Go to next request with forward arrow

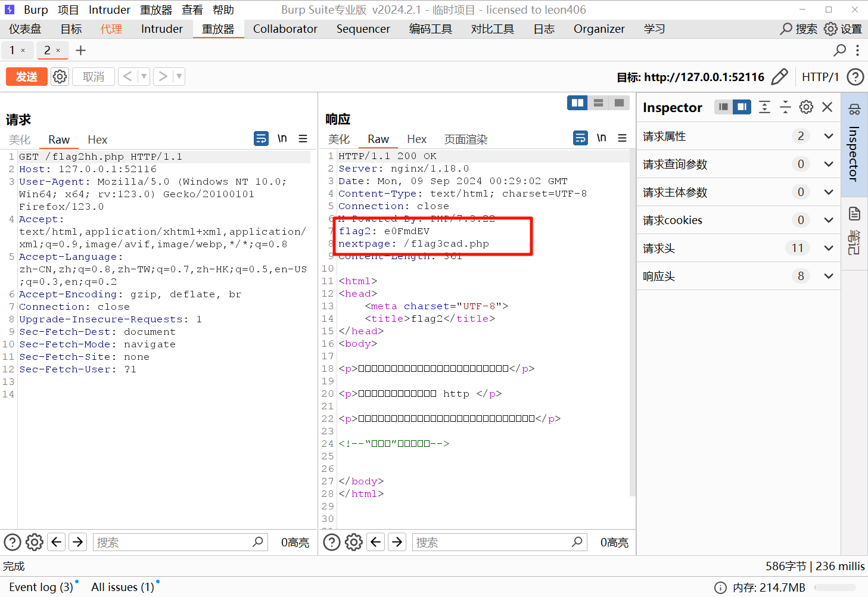pos(163,76)
